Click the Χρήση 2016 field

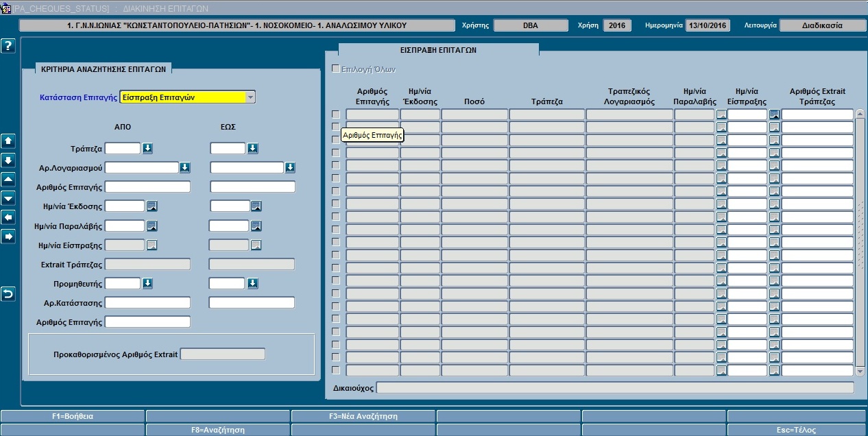click(x=617, y=25)
